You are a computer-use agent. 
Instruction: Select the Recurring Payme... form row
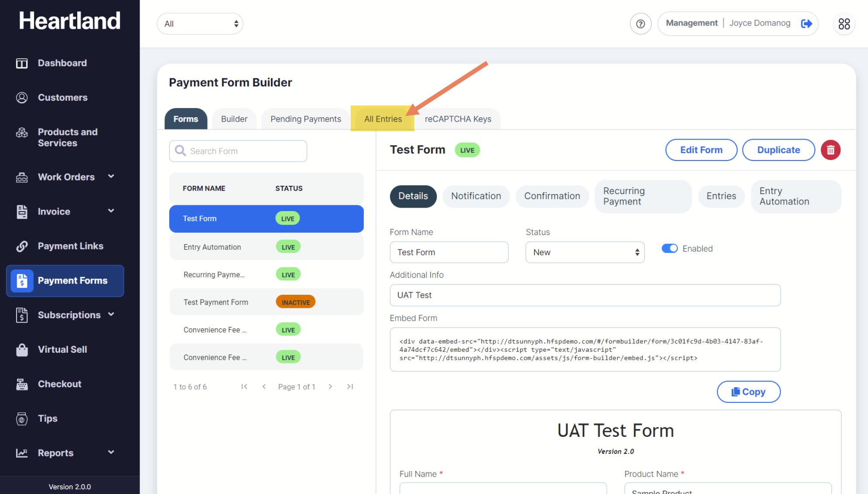click(266, 274)
